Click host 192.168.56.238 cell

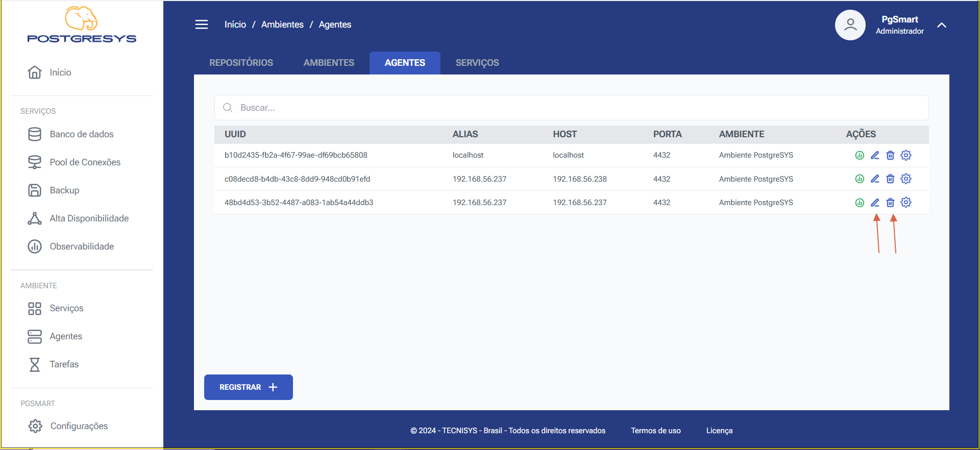(x=580, y=179)
